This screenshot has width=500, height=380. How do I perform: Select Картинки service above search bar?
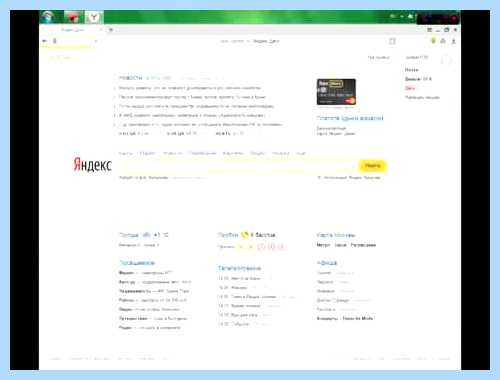point(233,153)
